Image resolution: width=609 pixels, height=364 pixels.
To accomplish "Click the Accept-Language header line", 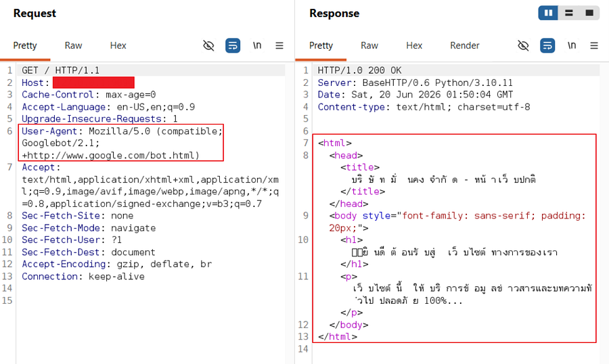I will click(108, 107).
